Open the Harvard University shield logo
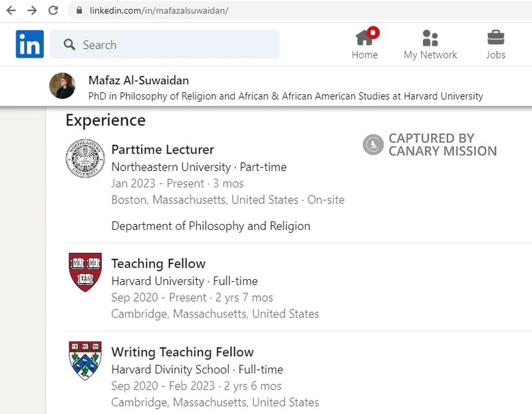Viewport: 532px width, 414px height. tap(85, 272)
